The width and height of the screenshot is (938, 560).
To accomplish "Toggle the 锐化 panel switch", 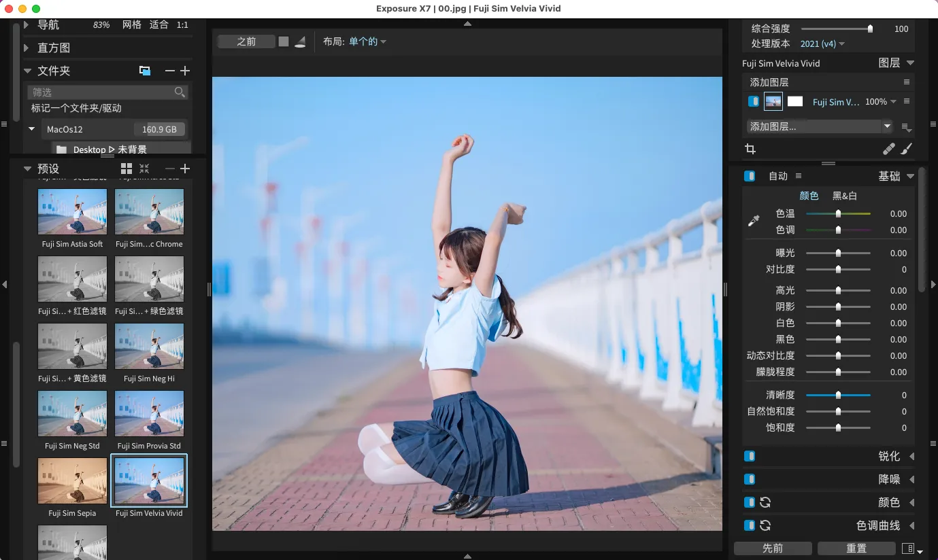I will click(750, 456).
